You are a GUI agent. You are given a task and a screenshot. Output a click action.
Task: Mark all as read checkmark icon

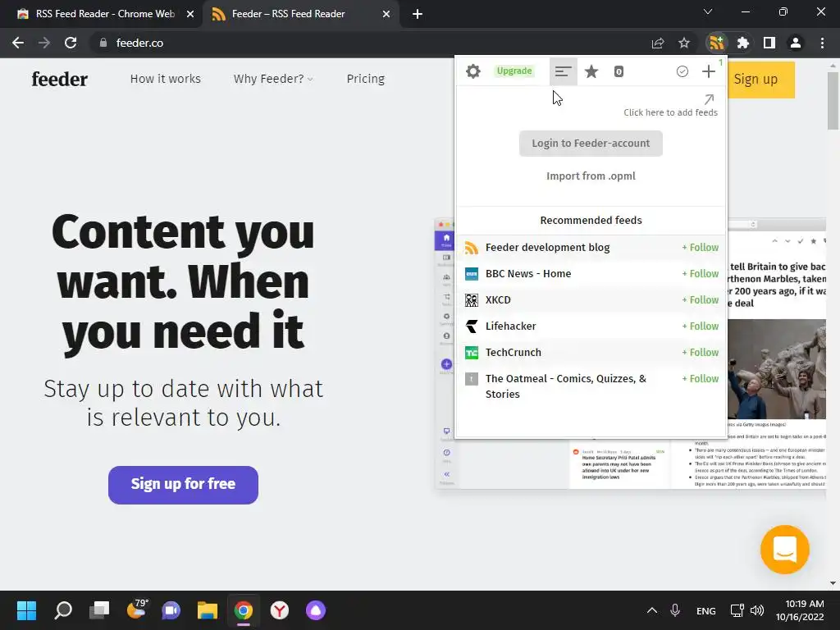(x=682, y=71)
